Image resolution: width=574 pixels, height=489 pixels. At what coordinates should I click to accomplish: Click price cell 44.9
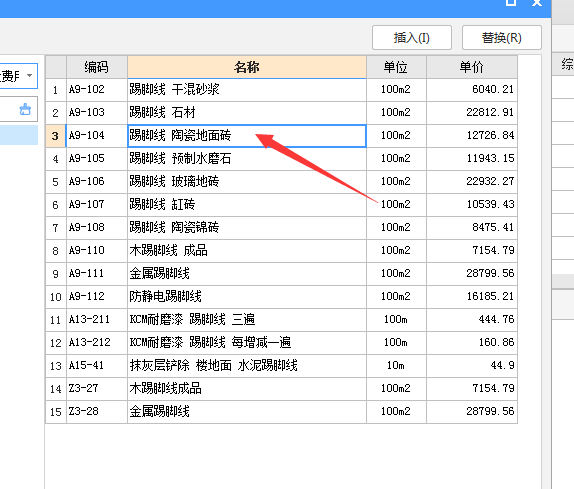tap(472, 366)
